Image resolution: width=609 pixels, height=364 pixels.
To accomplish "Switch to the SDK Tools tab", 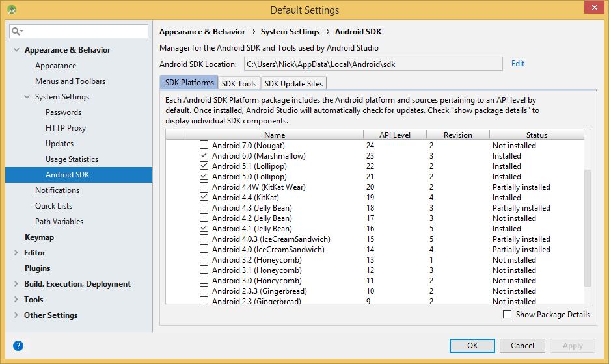I will (239, 83).
